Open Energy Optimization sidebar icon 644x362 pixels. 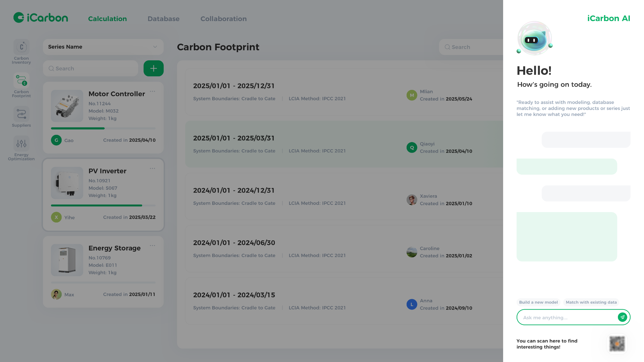click(21, 144)
